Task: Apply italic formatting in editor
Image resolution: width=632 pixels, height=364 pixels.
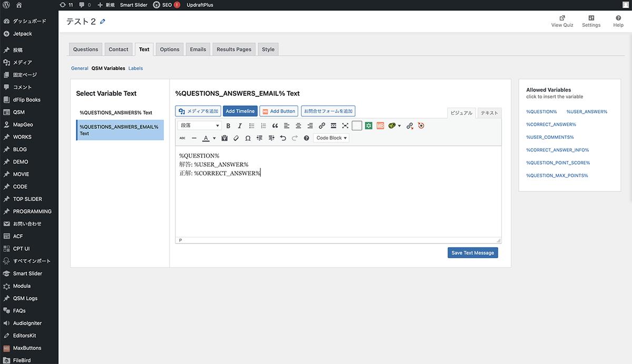Action: 240,126
